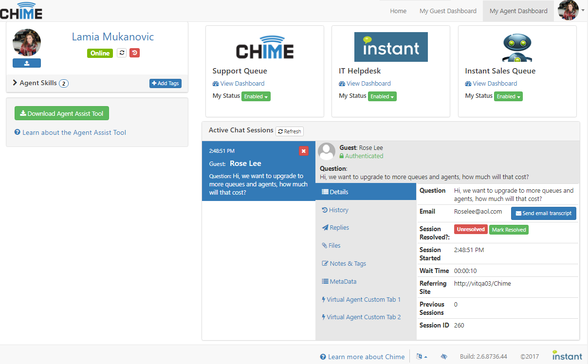The height and width of the screenshot is (364, 588).
Task: View Dashboard for Instant Sales Queue
Action: click(491, 84)
